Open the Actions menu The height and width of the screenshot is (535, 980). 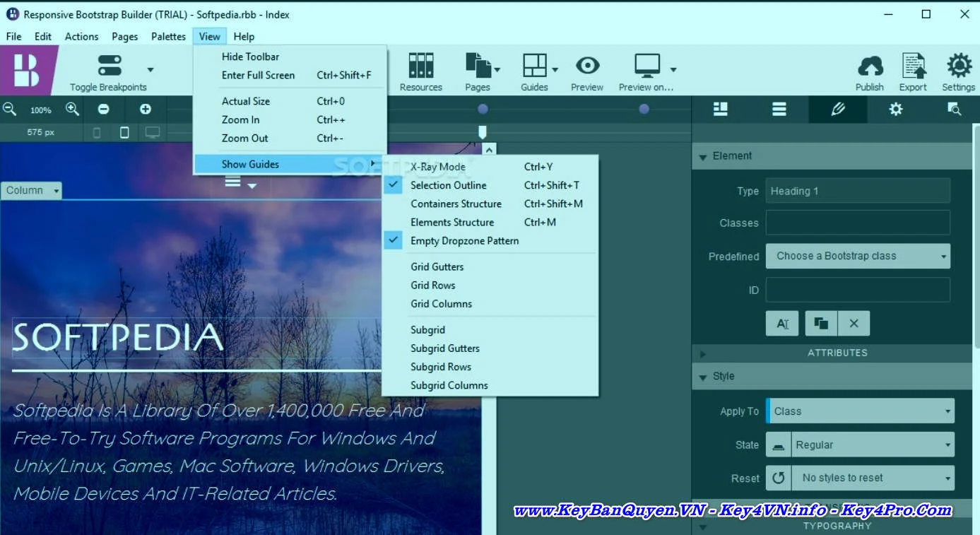(81, 36)
